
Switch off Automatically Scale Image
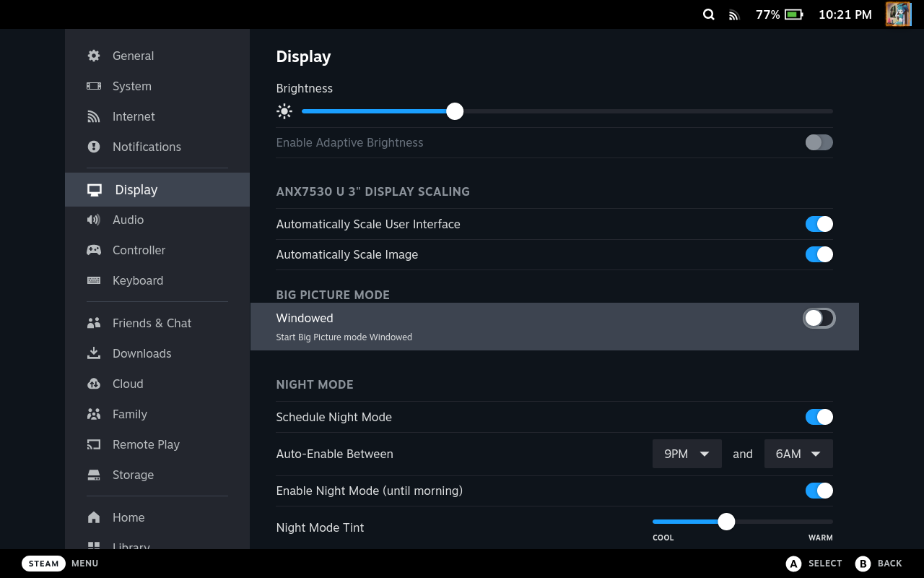pyautogui.click(x=819, y=254)
